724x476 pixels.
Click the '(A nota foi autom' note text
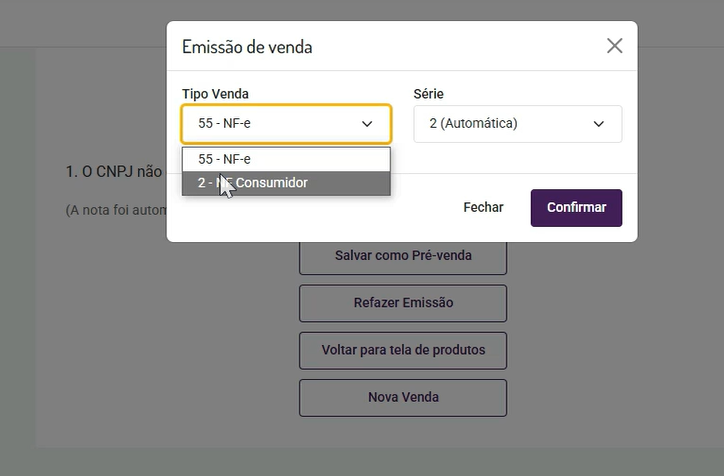click(x=114, y=210)
